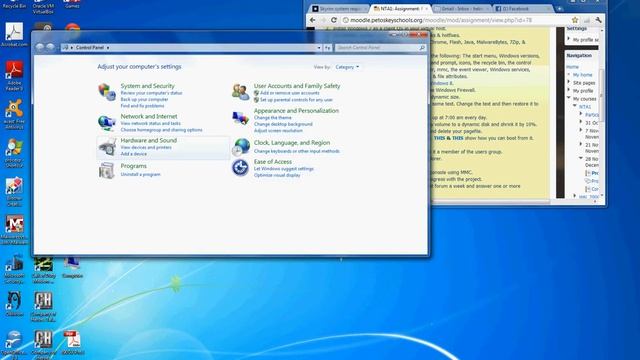Click View network status and tasks link
This screenshot has height=360, width=640.
click(150, 123)
